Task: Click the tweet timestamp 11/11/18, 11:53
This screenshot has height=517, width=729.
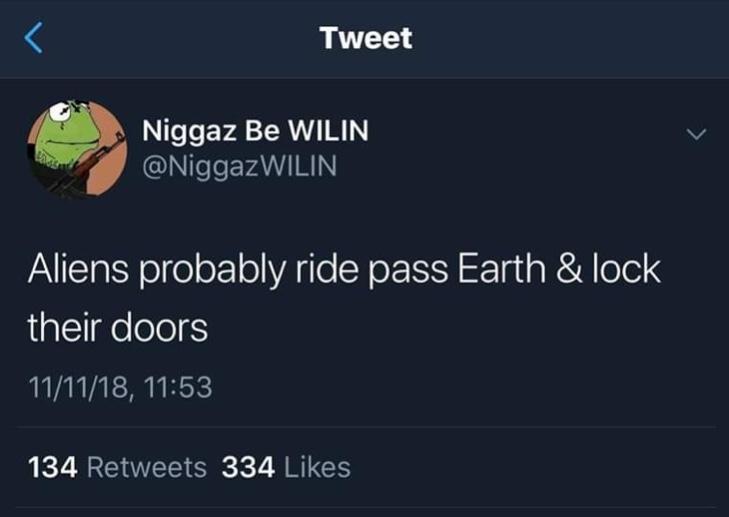Action: (120, 387)
